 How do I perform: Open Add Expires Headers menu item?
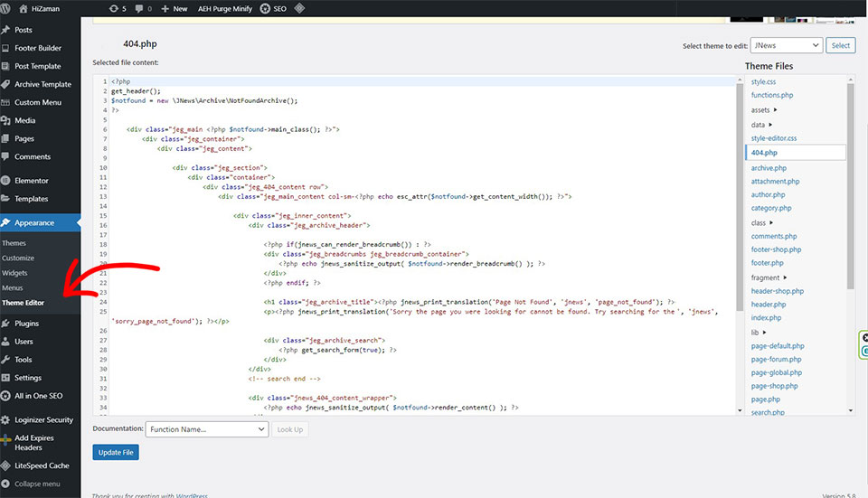(33, 443)
